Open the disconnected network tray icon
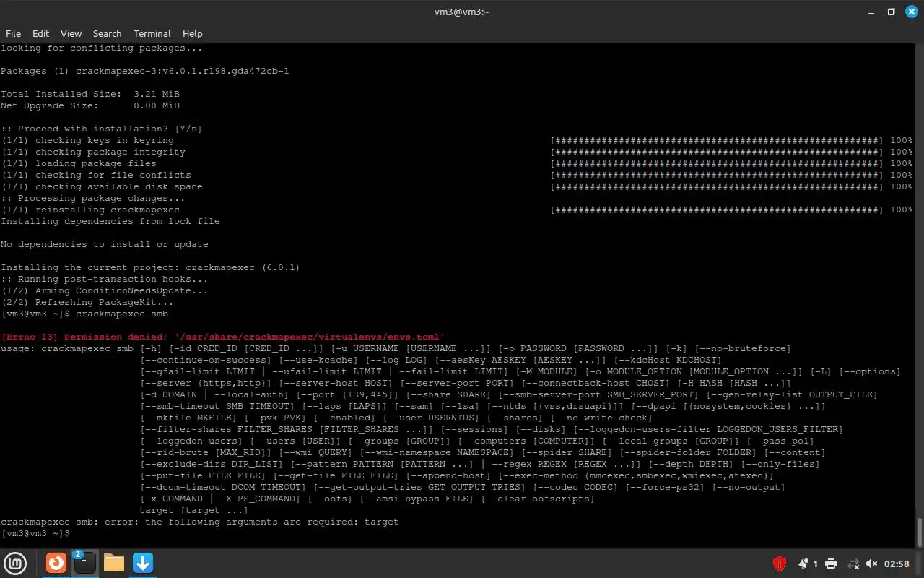 point(853,564)
